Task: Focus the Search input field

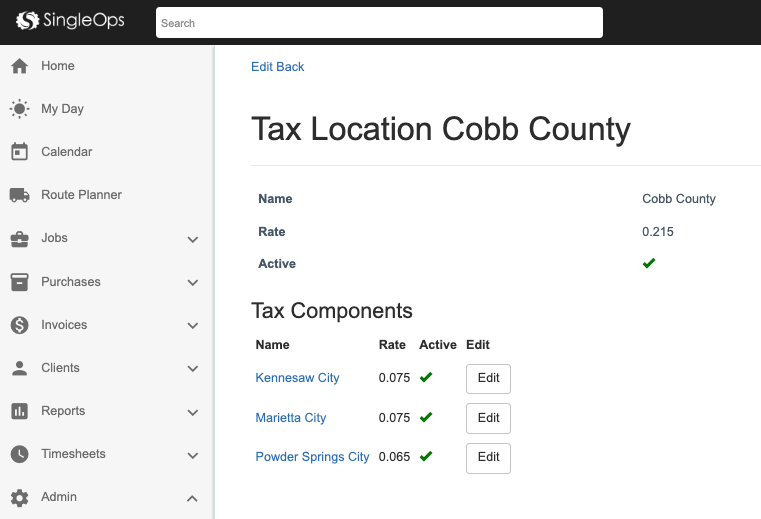Action: 379,23
